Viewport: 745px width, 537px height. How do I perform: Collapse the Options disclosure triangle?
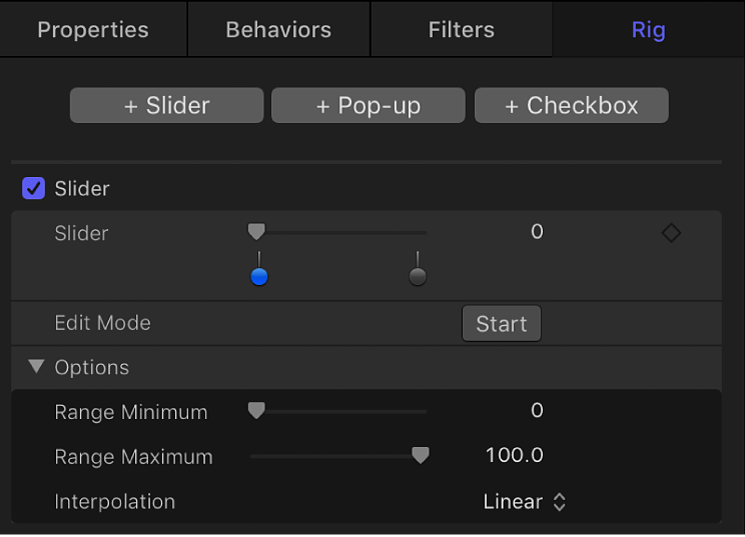click(x=37, y=367)
